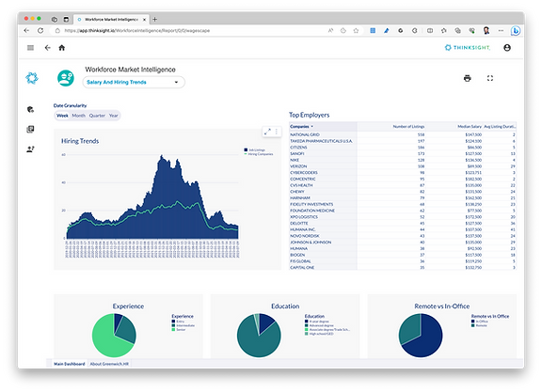The image size is (542, 392).
Task: Click the browser address bar URL
Action: click(136, 30)
